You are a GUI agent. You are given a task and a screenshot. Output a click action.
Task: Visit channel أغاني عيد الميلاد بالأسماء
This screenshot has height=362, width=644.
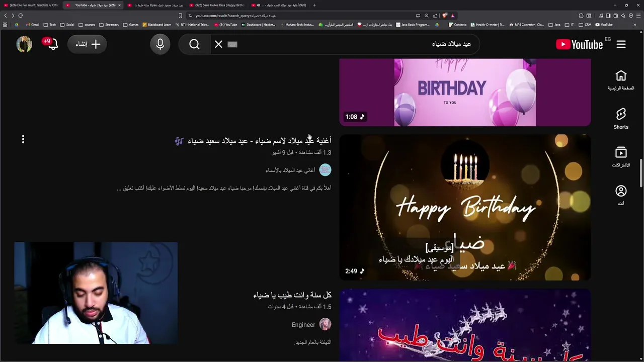point(290,170)
